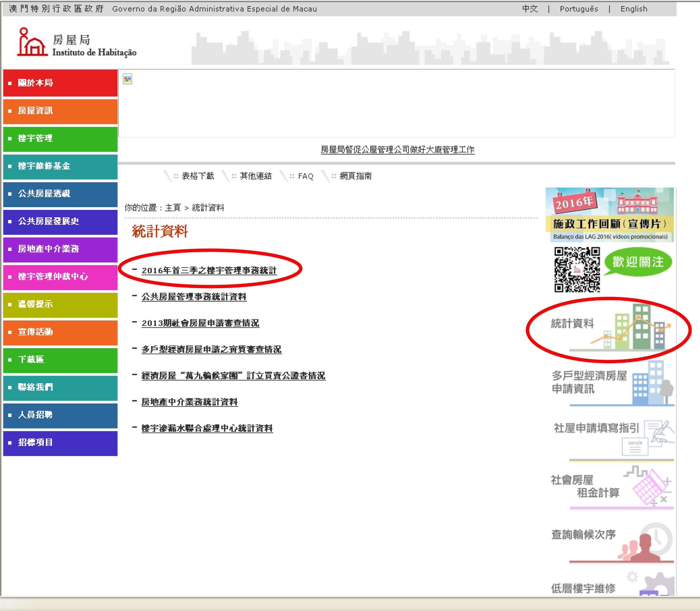Open 表格下載 tab link
This screenshot has width=700, height=611.
(x=198, y=176)
